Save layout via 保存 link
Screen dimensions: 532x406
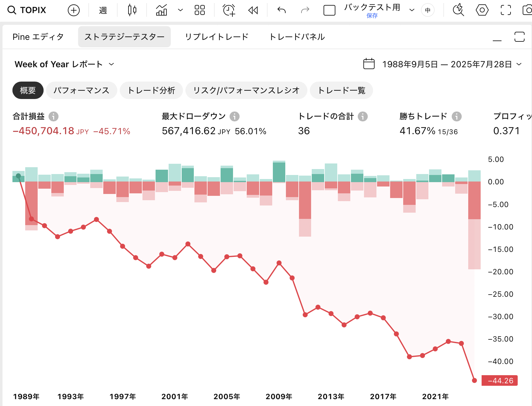(x=372, y=16)
